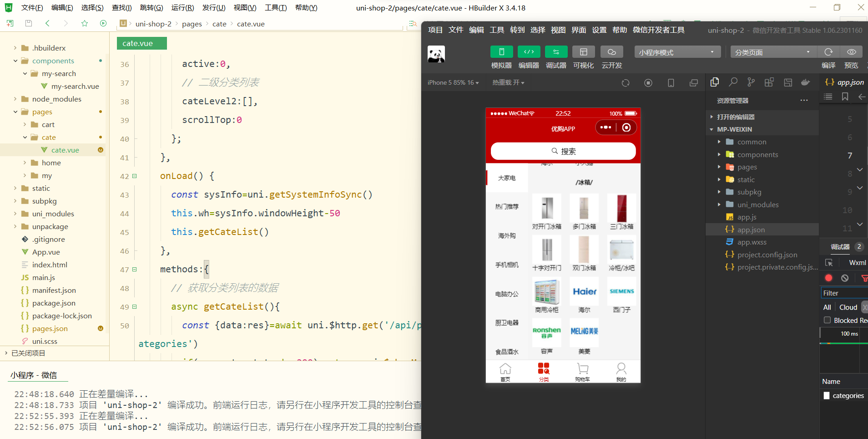The width and height of the screenshot is (868, 439).
Task: Select the element inspector cursor icon
Action: coord(830,262)
